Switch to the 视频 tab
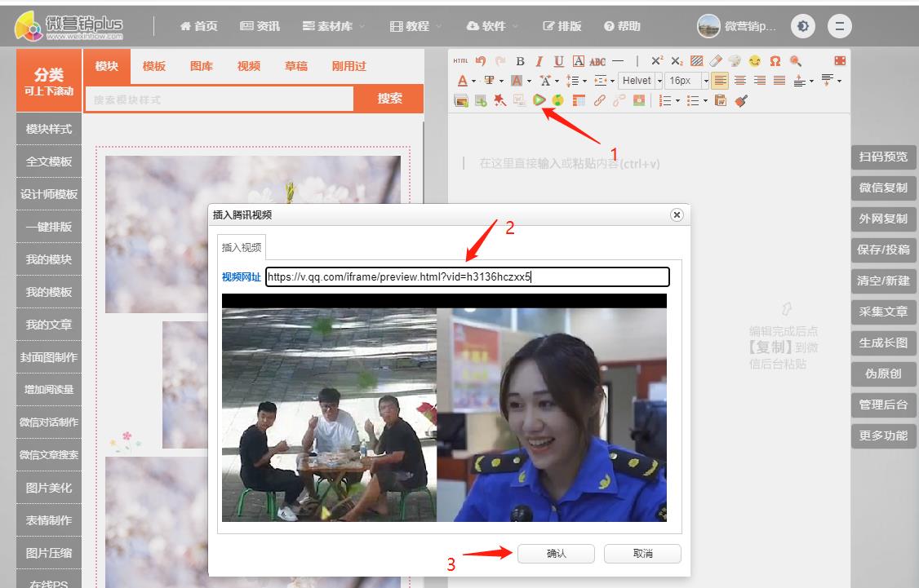This screenshot has width=919, height=588. [248, 66]
